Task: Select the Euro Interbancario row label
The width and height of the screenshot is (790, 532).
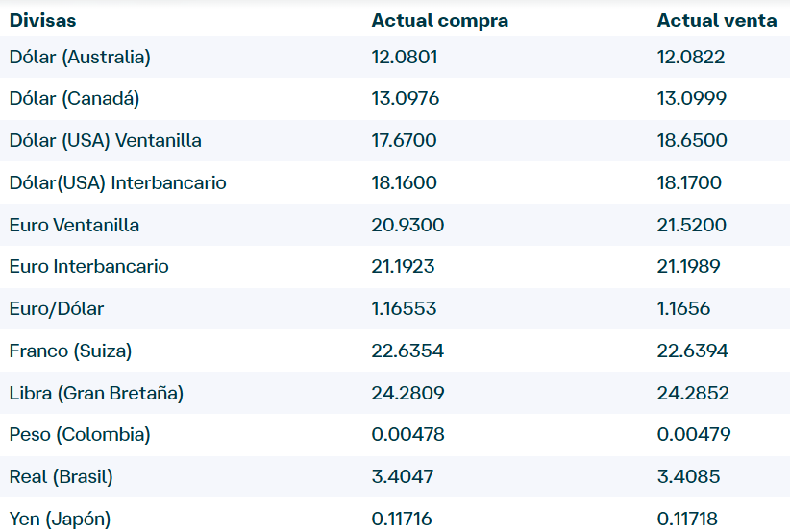Action: (88, 266)
